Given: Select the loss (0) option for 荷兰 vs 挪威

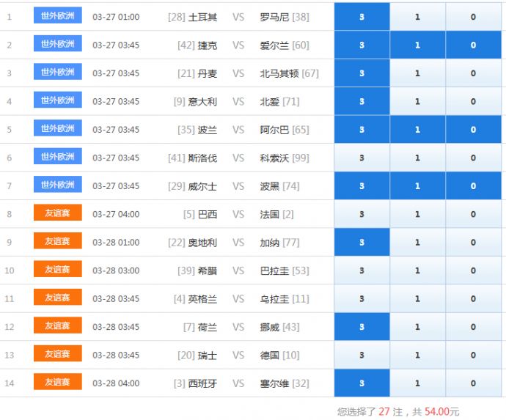Looking at the screenshot, I should tap(473, 327).
